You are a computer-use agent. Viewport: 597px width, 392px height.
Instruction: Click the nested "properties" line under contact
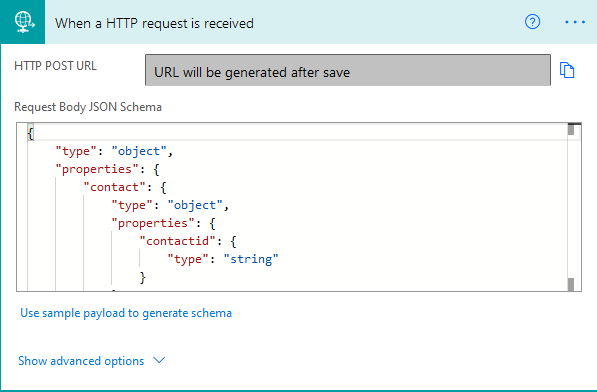[164, 223]
